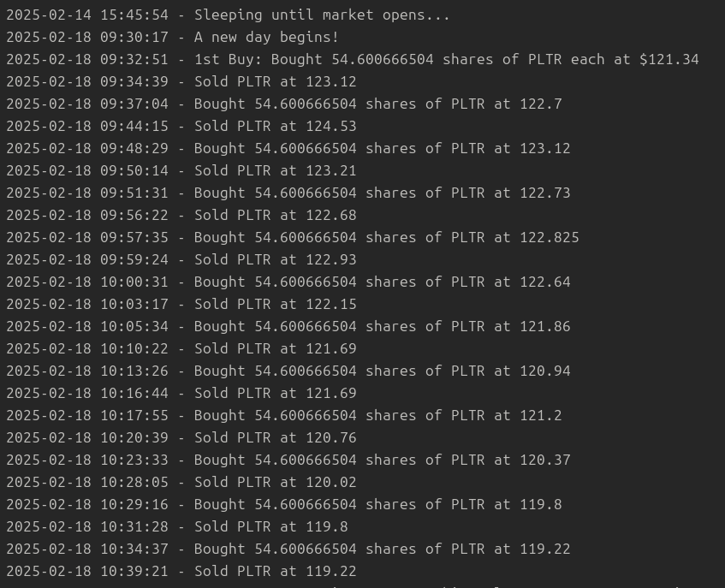Select the Bought PLTR at 122.825 log entry
The width and height of the screenshot is (725, 588).
coord(292,238)
